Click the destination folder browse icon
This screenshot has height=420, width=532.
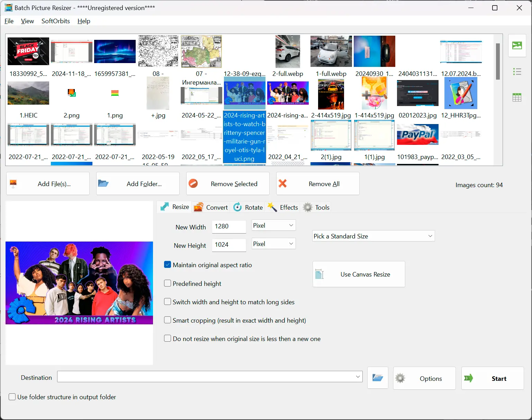click(377, 378)
